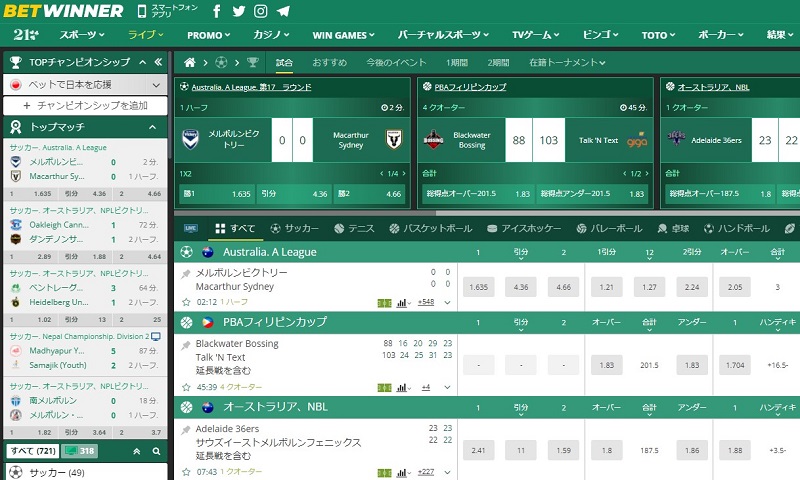Expand more markets chevron for Blackwater Bossing match
Viewport: 800px width, 480px height.
[x=447, y=388]
